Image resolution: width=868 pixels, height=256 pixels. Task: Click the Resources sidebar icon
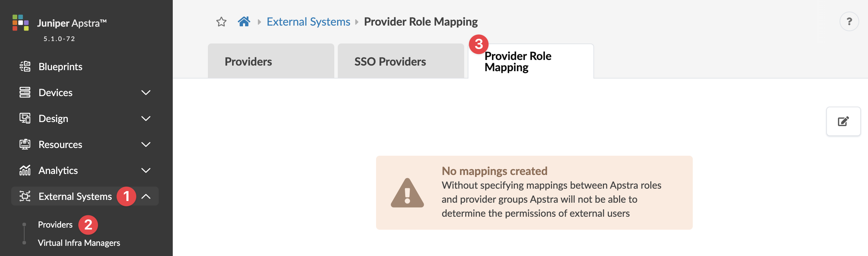click(x=25, y=144)
